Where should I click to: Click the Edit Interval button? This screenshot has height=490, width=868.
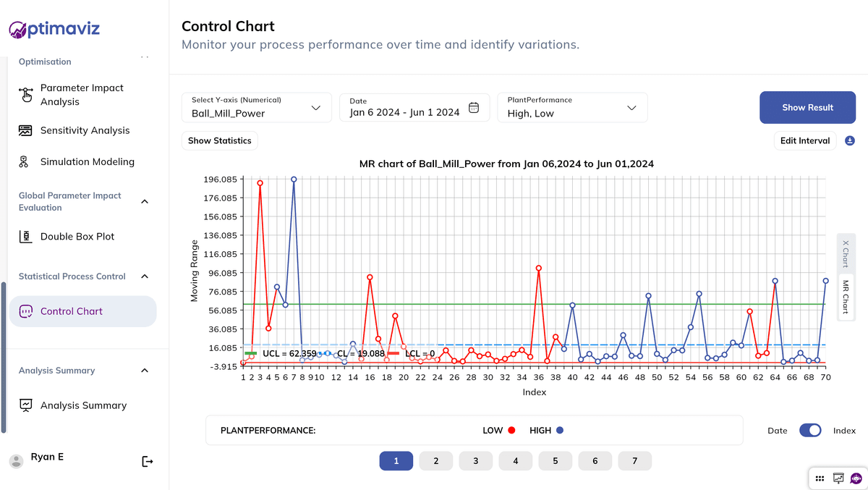pyautogui.click(x=805, y=140)
